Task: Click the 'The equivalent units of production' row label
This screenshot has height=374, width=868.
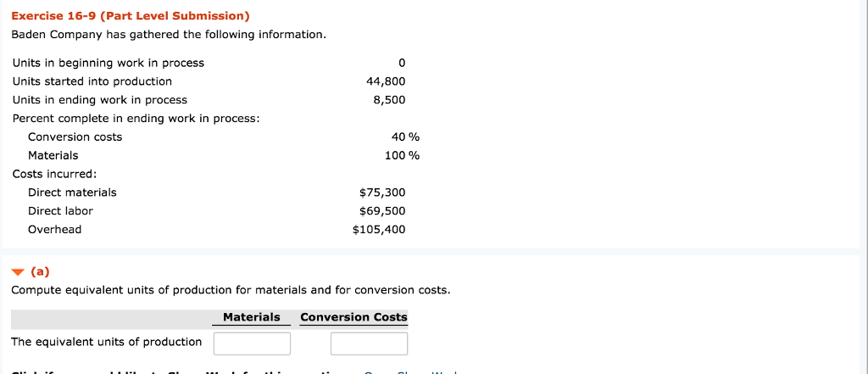Action: 107,342
